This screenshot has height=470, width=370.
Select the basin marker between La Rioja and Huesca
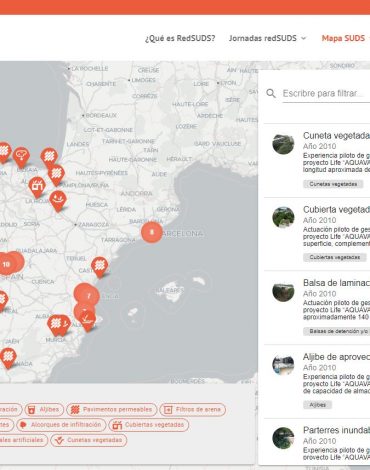pyautogui.click(x=58, y=201)
